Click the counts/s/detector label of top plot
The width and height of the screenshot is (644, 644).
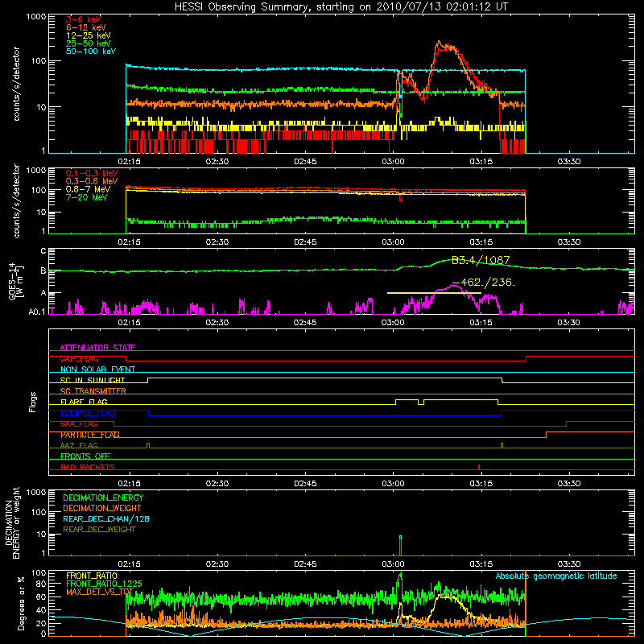click(16, 84)
